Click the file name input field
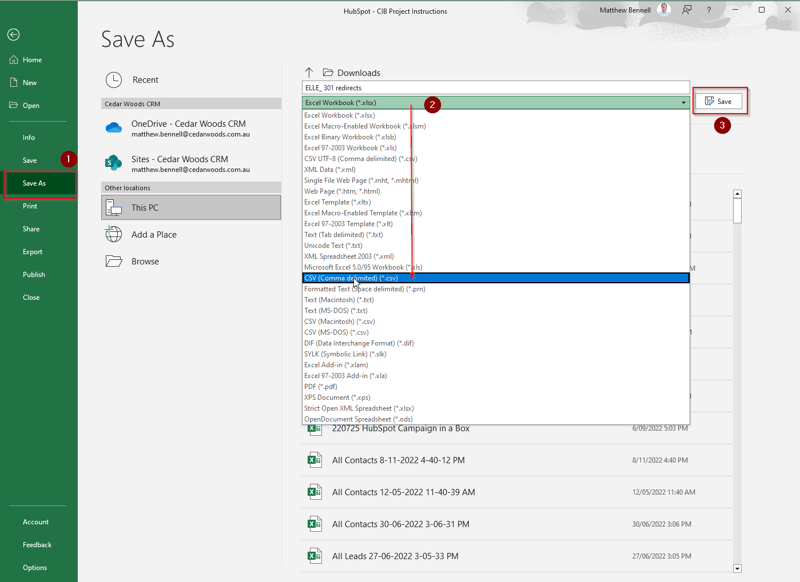This screenshot has height=582, width=800. (495, 88)
